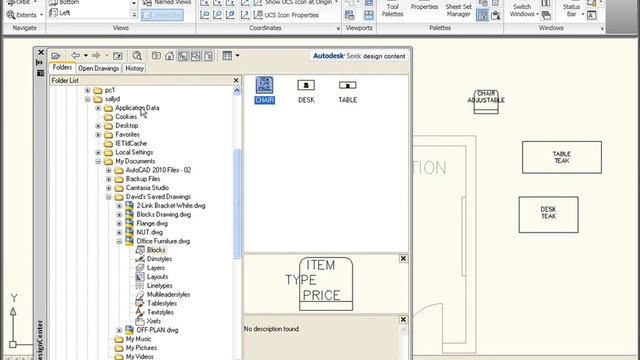Click the Tool Palettes ribbon button
640x360 pixels.
pos(392,10)
